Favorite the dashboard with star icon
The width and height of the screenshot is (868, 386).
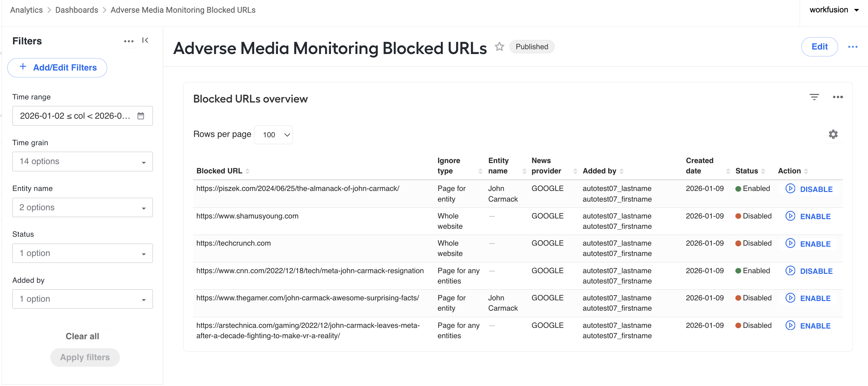[499, 46]
